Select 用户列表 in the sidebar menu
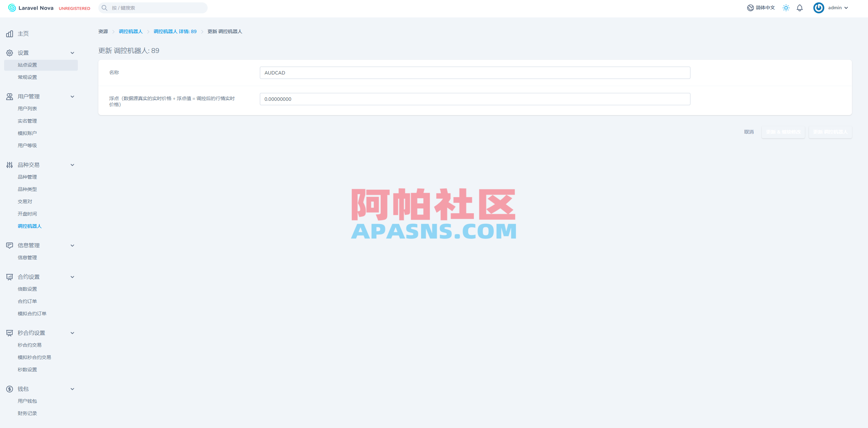The width and height of the screenshot is (868, 428). pos(27,108)
